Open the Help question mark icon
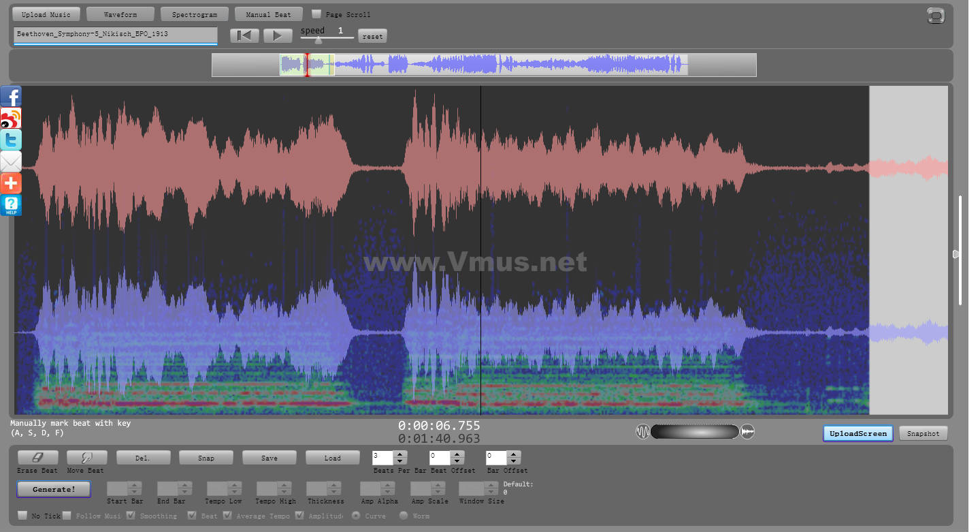Image resolution: width=980 pixels, height=532 pixels. pos(11,205)
